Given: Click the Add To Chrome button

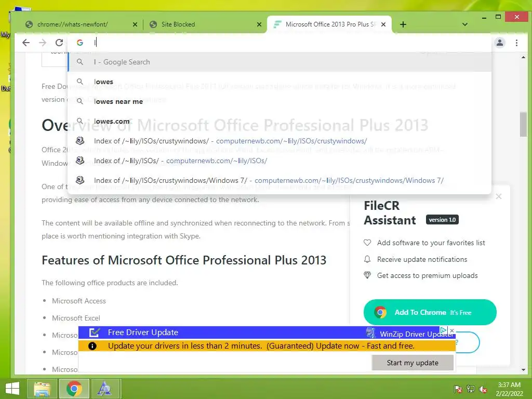Looking at the screenshot, I should [x=430, y=312].
